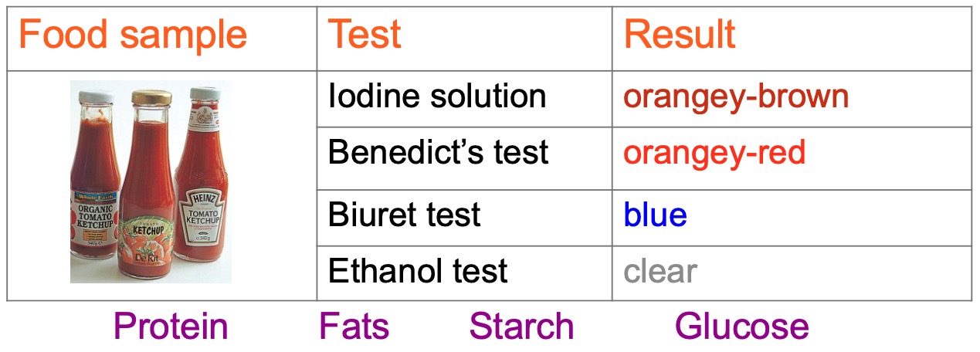The image size is (980, 352).
Task: Select the 'orangey-red' result text
Action: (x=714, y=152)
